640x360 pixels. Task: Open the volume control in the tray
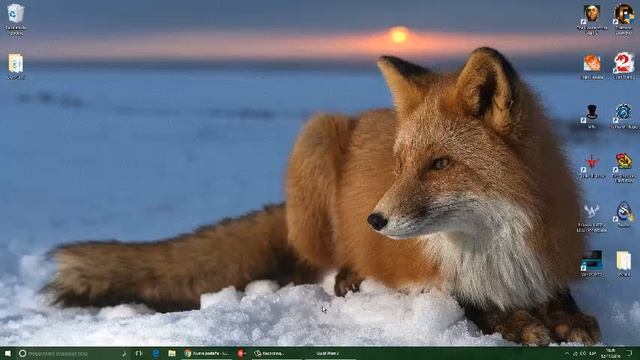pos(583,353)
